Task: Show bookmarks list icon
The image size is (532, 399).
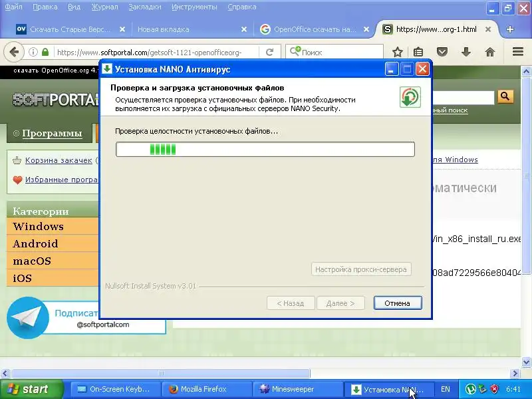Action: [418, 53]
